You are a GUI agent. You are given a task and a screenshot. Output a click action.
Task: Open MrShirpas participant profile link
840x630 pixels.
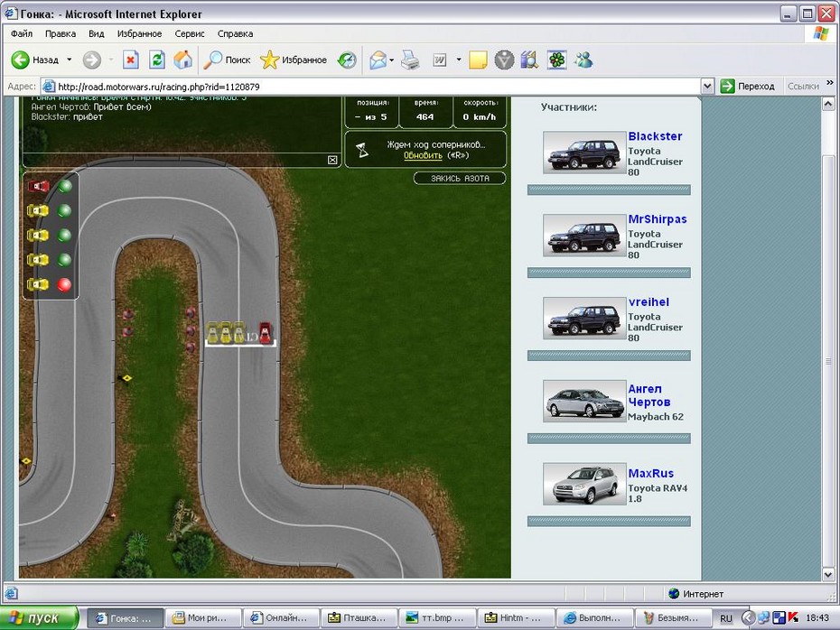pos(658,219)
